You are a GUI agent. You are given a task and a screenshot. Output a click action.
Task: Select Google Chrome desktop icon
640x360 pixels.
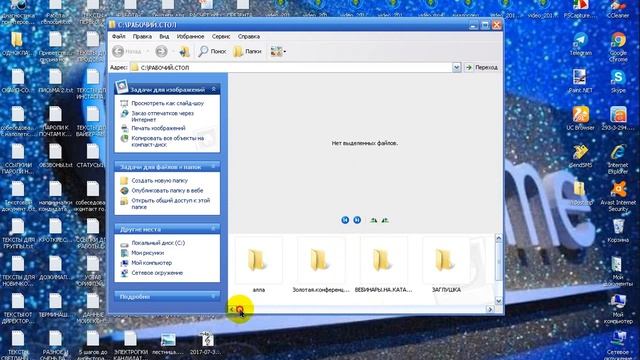click(618, 47)
